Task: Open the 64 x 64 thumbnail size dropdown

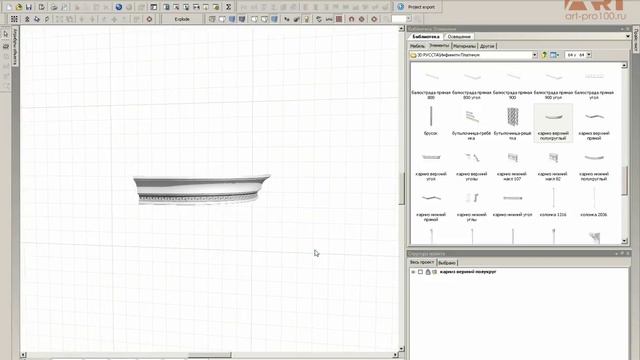Action: pos(589,55)
